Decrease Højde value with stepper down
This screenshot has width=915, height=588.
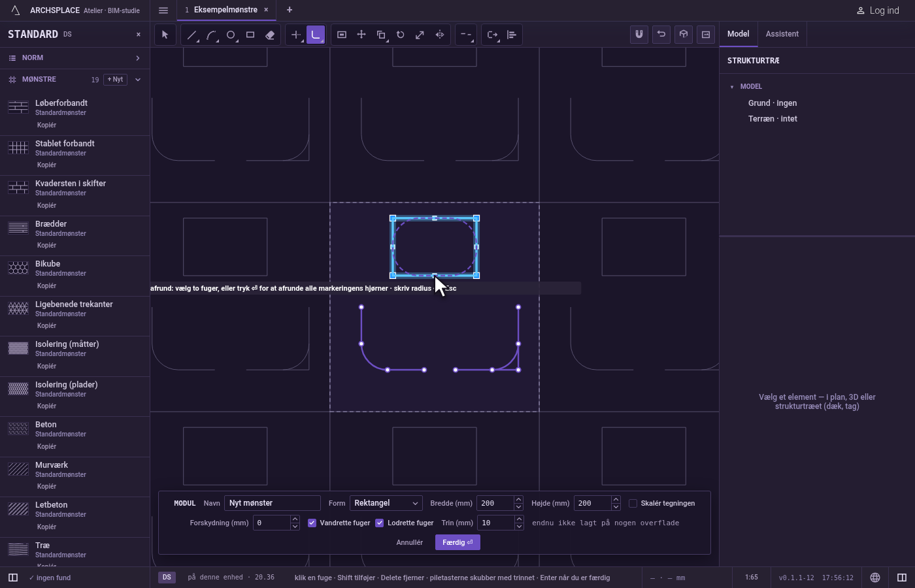616,507
